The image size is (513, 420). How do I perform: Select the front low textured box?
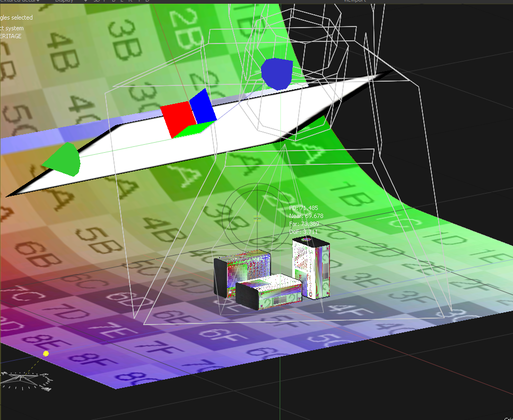pyautogui.click(x=268, y=292)
